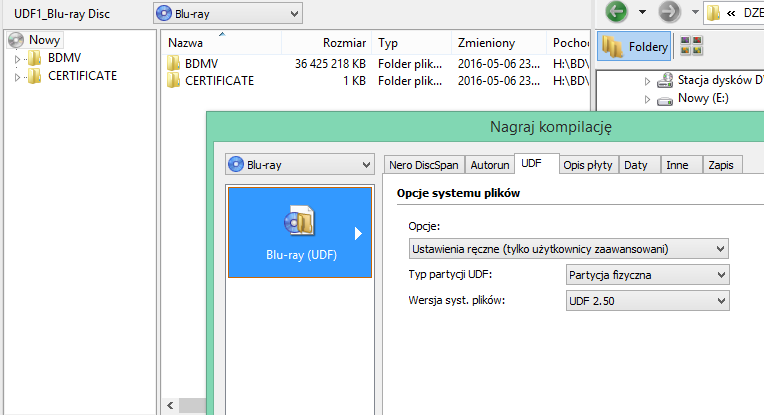Select CERTIFICATE folder row in file list
Screen dimensions: 764x415
376,81
